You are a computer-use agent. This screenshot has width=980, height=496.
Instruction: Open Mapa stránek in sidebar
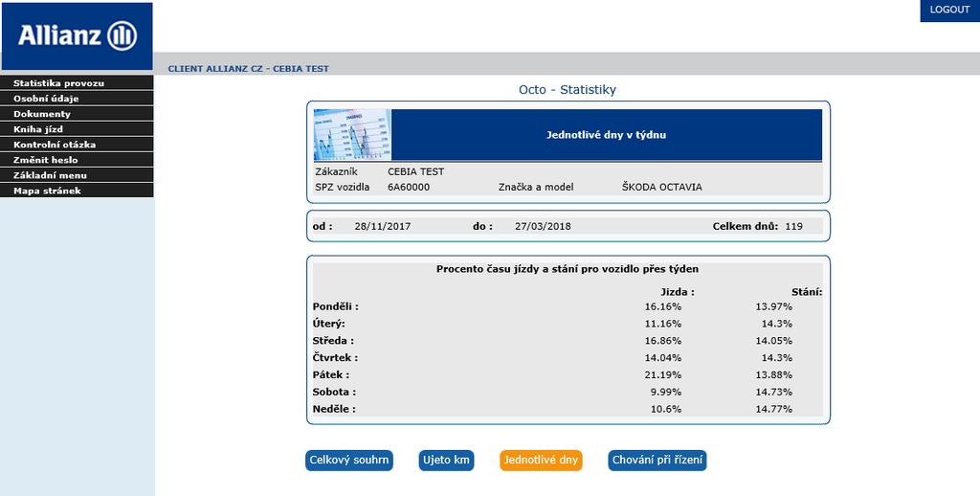(77, 191)
